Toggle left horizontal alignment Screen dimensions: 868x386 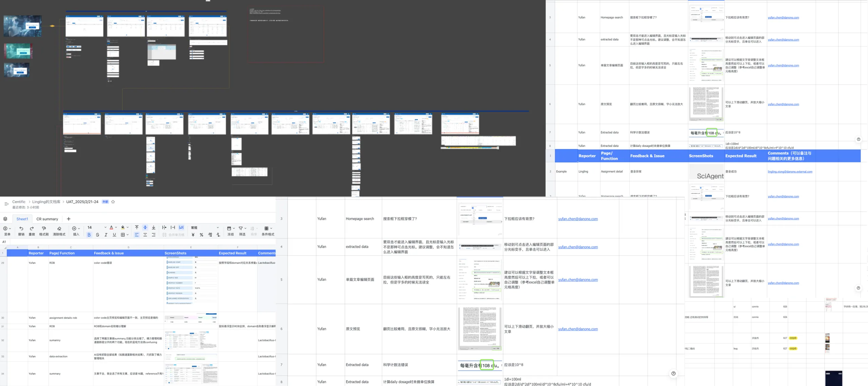tap(137, 235)
